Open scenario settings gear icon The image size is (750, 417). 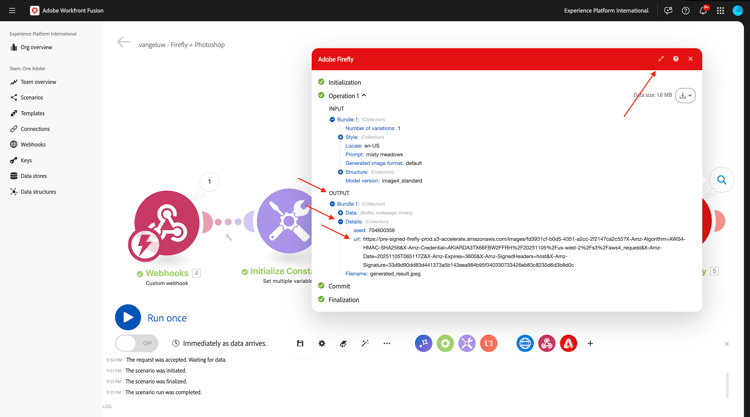[x=322, y=343]
